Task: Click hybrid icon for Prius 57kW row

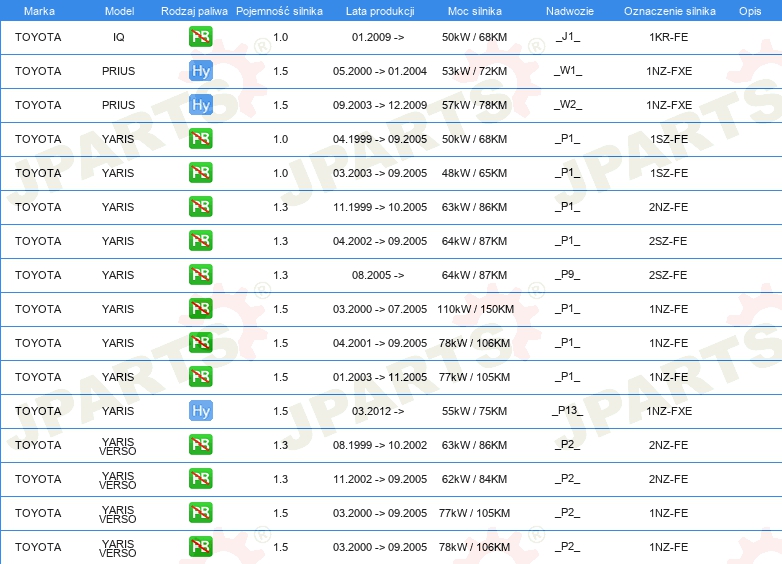Action: click(x=200, y=105)
